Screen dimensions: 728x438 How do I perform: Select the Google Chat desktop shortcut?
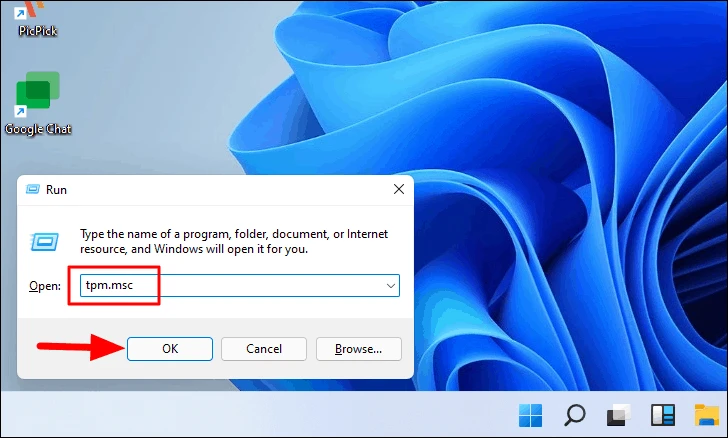coord(38,103)
